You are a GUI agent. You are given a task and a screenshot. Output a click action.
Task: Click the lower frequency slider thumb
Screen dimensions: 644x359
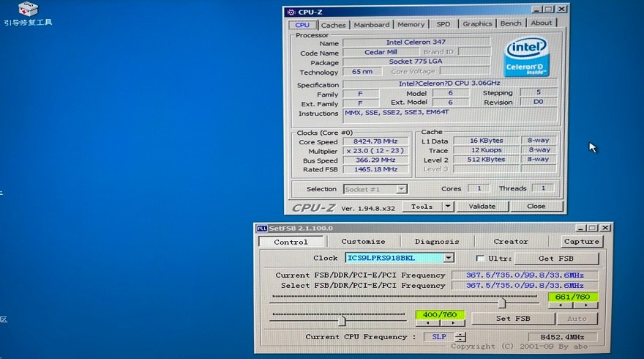[342, 320]
